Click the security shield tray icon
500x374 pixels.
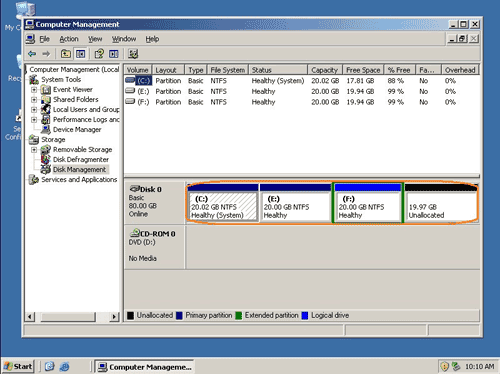(445, 367)
